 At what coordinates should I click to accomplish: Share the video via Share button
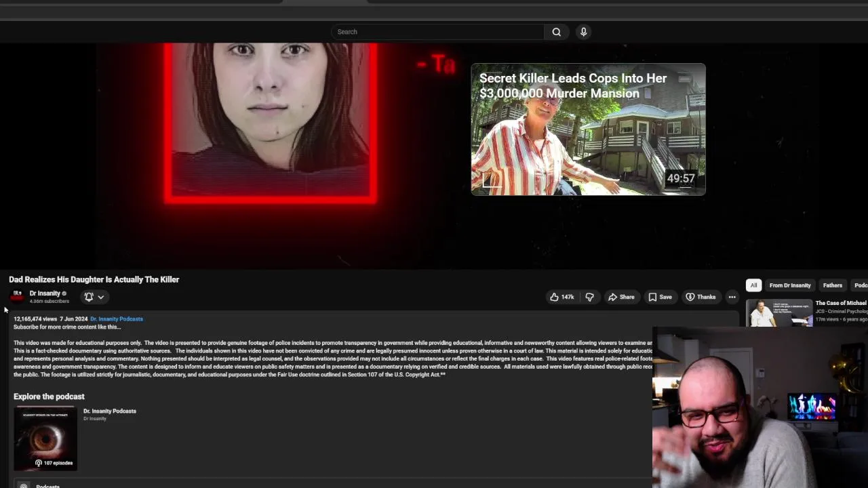[621, 297]
